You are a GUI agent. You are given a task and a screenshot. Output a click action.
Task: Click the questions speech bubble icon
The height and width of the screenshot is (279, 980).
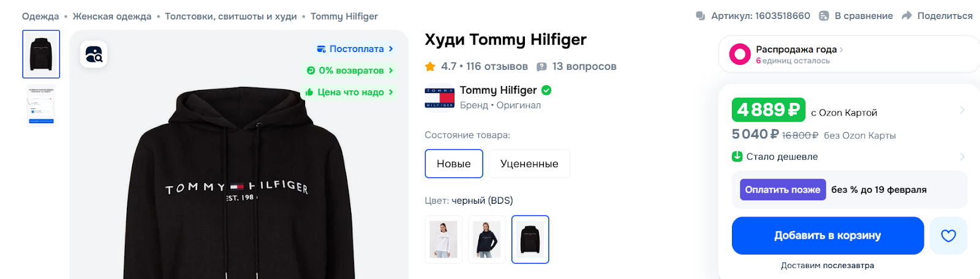click(541, 67)
